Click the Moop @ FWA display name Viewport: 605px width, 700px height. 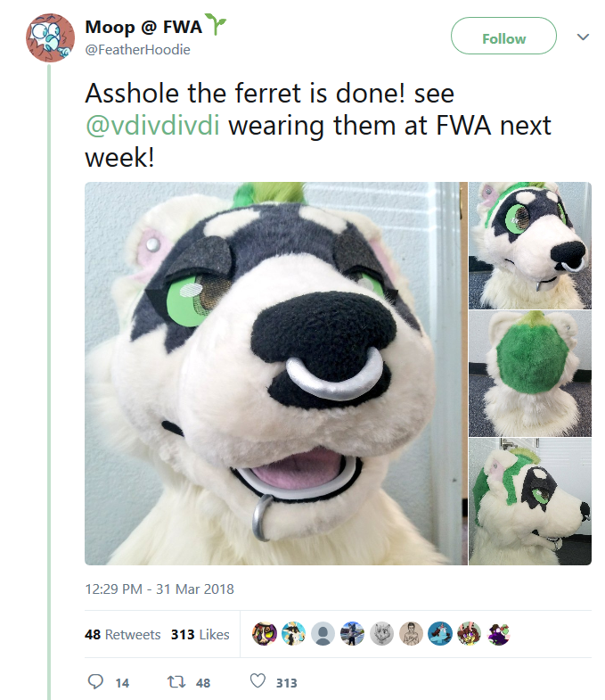click(143, 27)
